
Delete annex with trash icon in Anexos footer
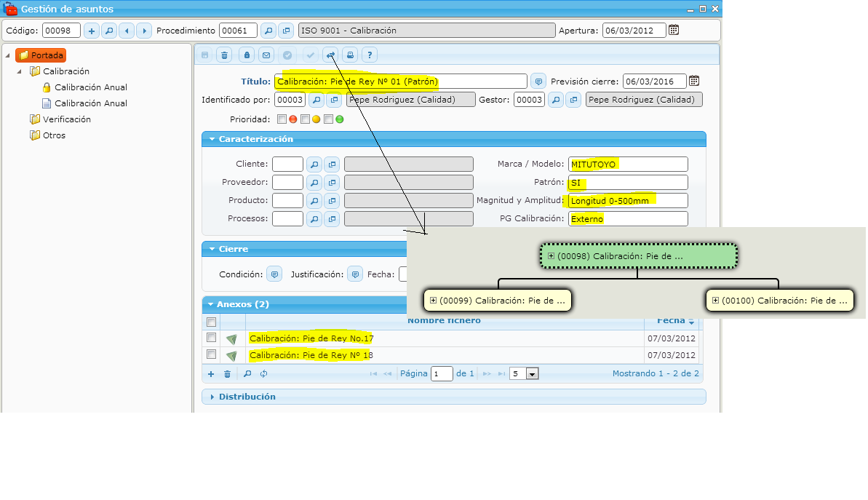[x=227, y=374]
